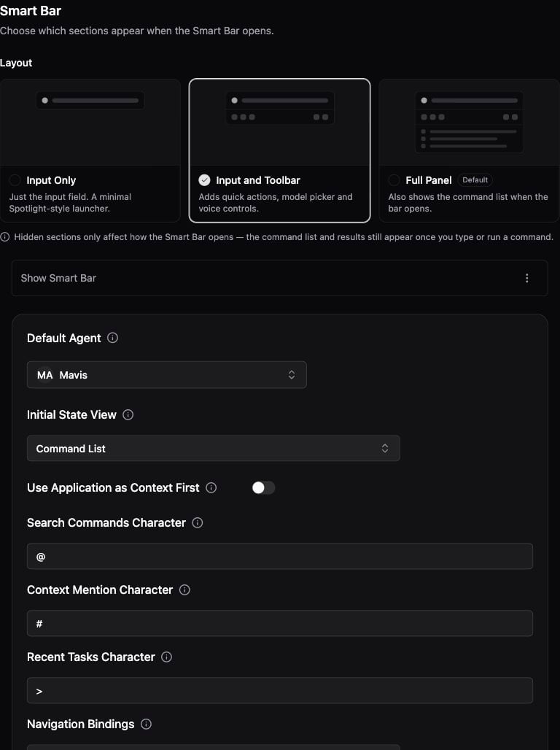Click the Context Mention Character label
Screen dimensions: 560x750
coord(100,589)
